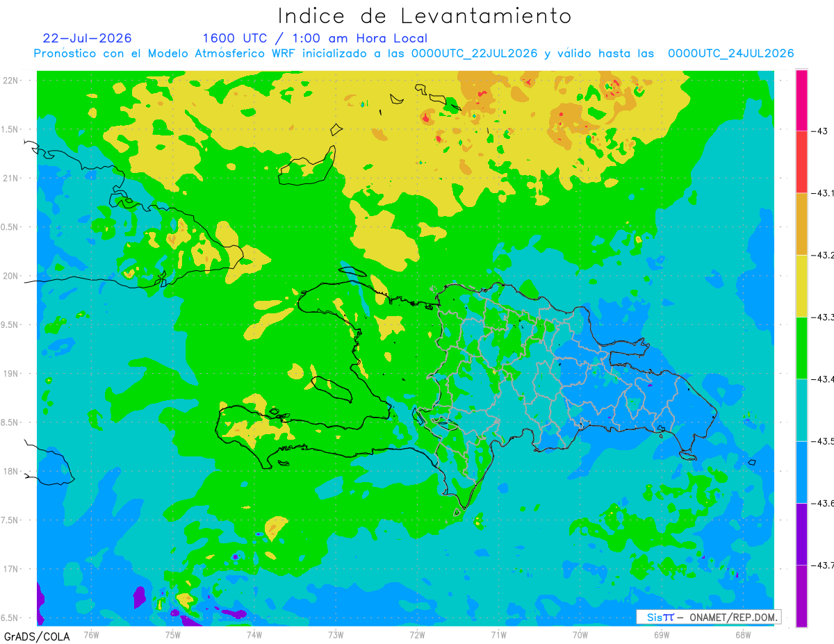834x644 pixels.
Task: Pick the violet swatch at bottom of color bar
Action: click(801, 595)
